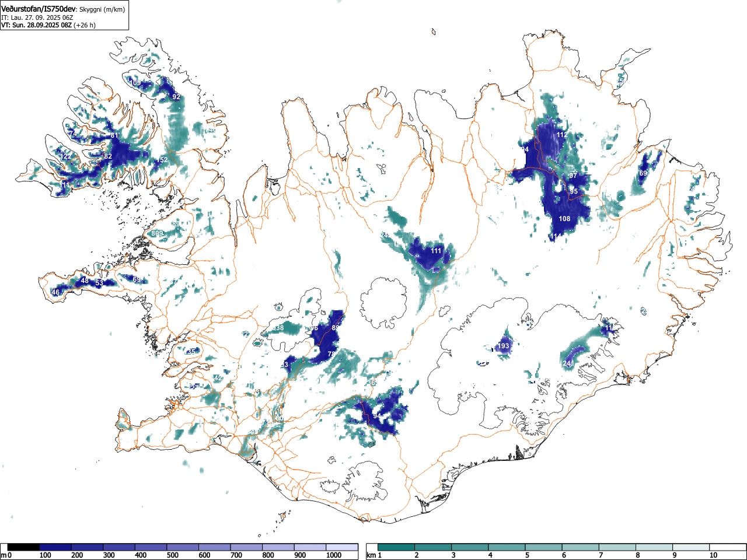This screenshot has height=560, width=747.
Task: Click the m0 label on the metre scale
Action: [x=5, y=555]
